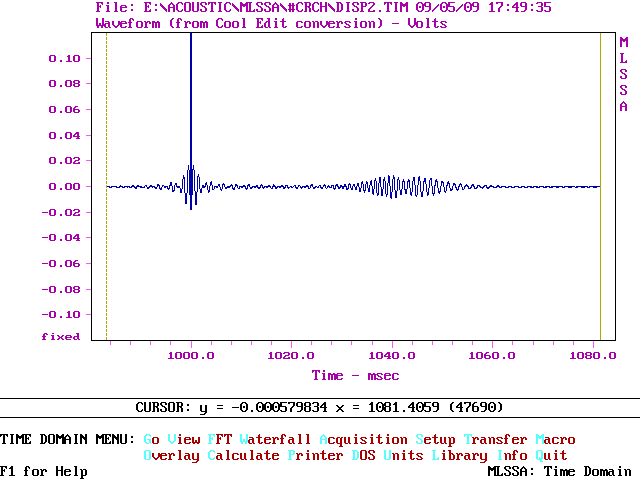Choose FFT from the menu
Screen dimensions: 640x480
[220, 439]
